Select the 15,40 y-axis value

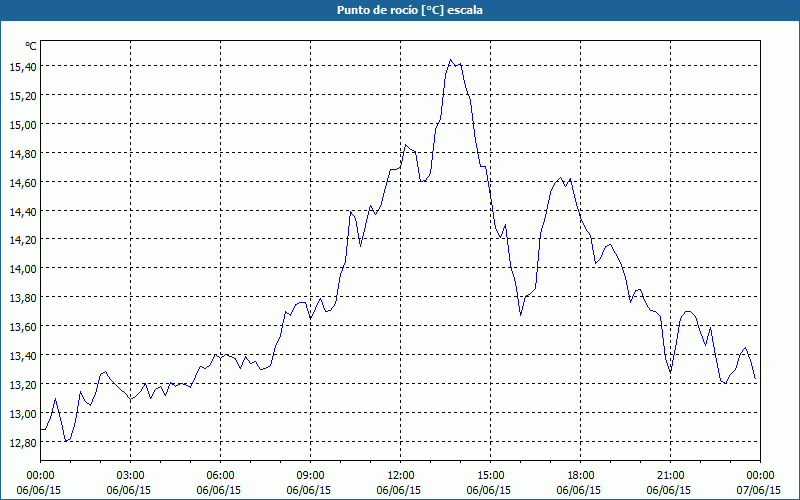click(23, 67)
